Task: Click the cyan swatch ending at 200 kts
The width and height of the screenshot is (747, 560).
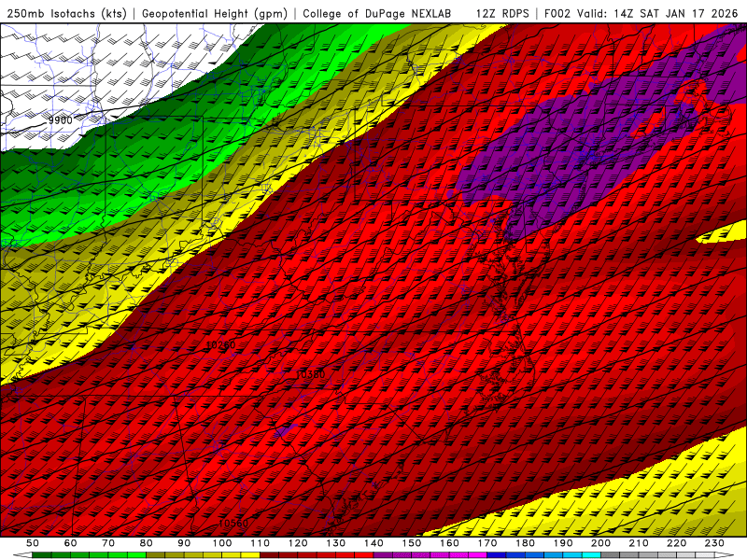Action: pyautogui.click(x=591, y=555)
